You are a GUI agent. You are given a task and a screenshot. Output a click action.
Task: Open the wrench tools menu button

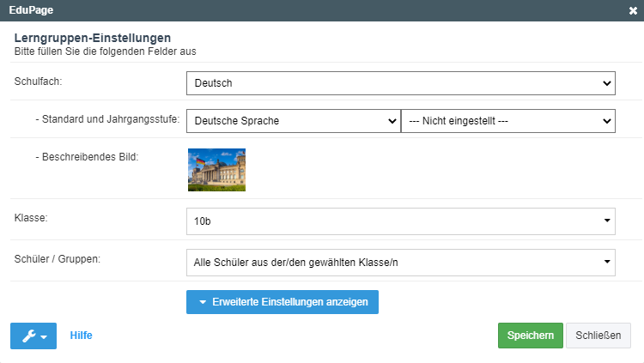click(x=33, y=336)
